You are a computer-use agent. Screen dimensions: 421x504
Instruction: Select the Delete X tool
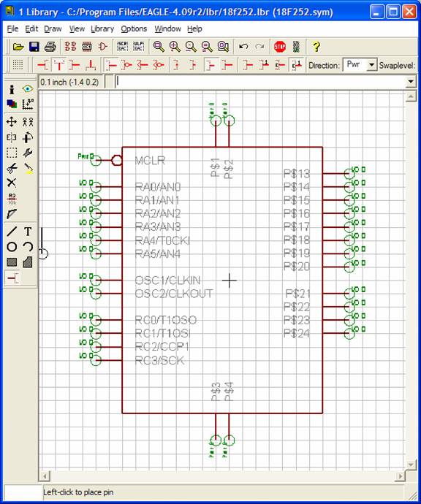point(12,183)
